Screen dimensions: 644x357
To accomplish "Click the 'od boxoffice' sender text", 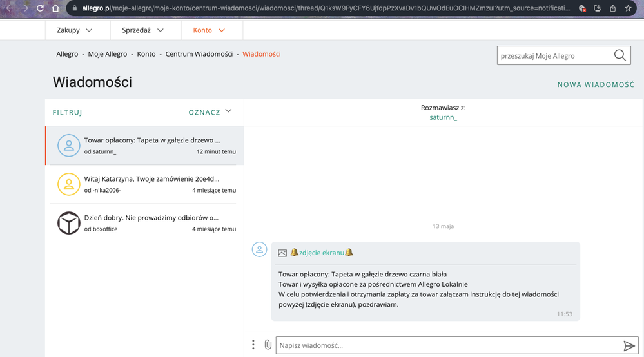I will coord(101,229).
